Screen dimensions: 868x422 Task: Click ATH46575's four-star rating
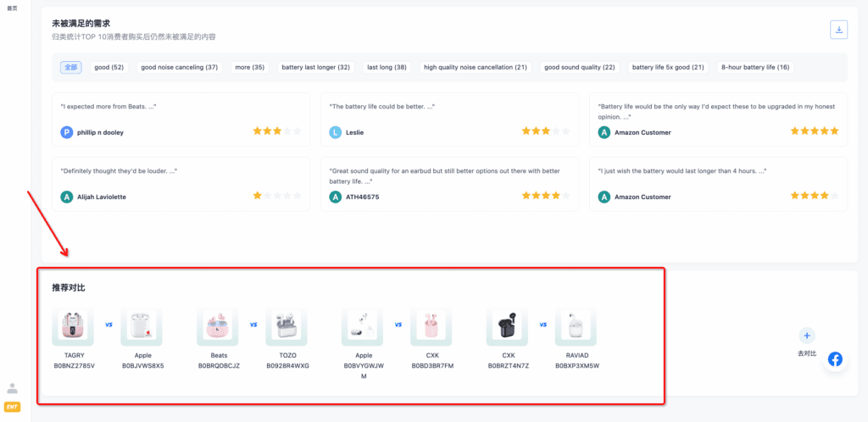tap(546, 195)
